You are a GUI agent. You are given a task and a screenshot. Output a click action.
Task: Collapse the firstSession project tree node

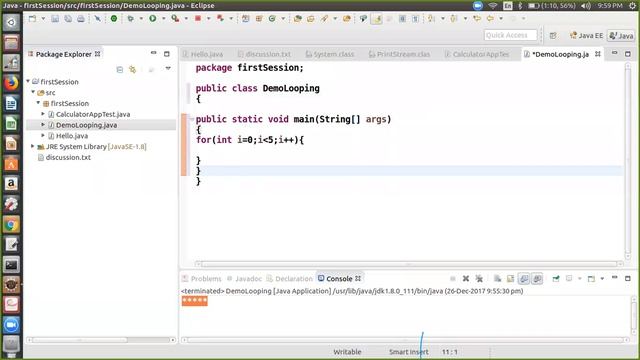pos(28,81)
